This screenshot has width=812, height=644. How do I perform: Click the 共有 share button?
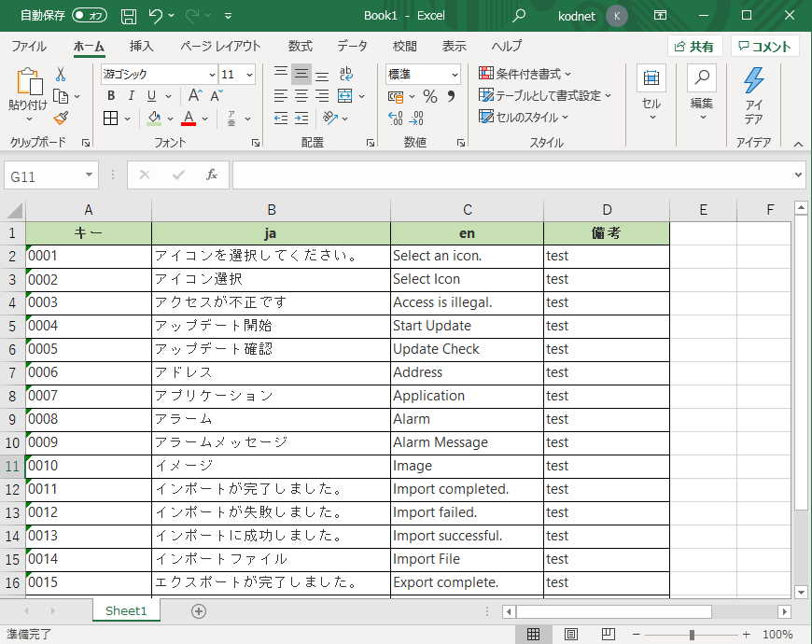694,47
